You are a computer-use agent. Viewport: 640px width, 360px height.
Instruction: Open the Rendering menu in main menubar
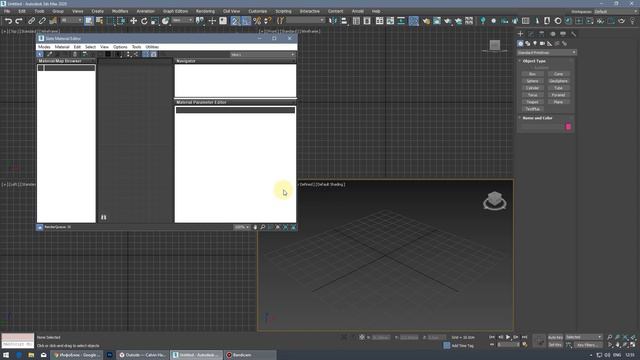[x=205, y=11]
